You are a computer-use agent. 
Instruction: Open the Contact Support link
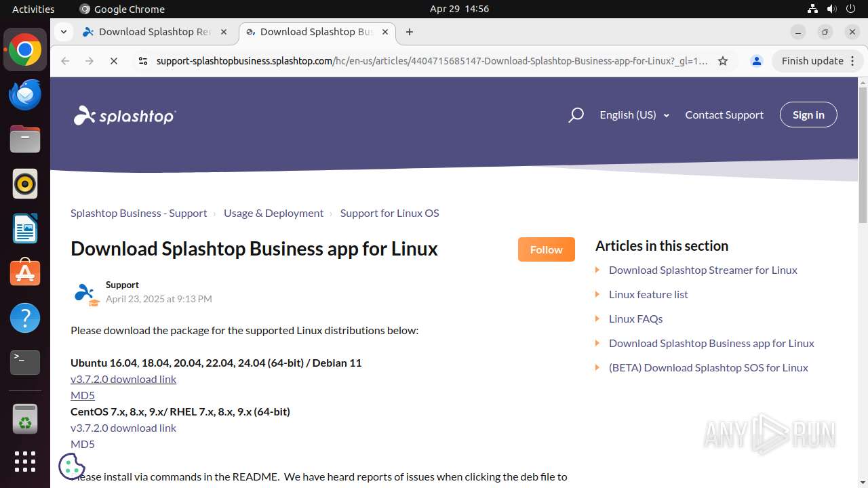click(x=724, y=115)
